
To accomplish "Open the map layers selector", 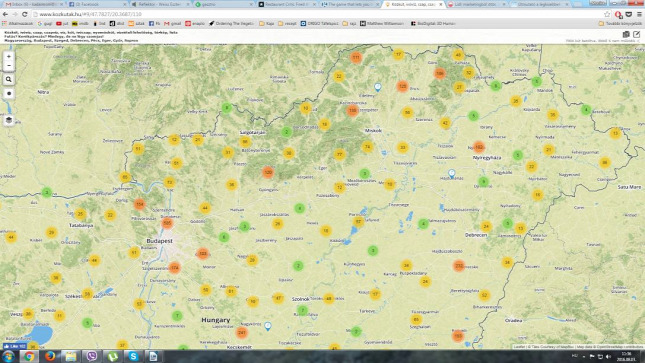I will coord(9,120).
